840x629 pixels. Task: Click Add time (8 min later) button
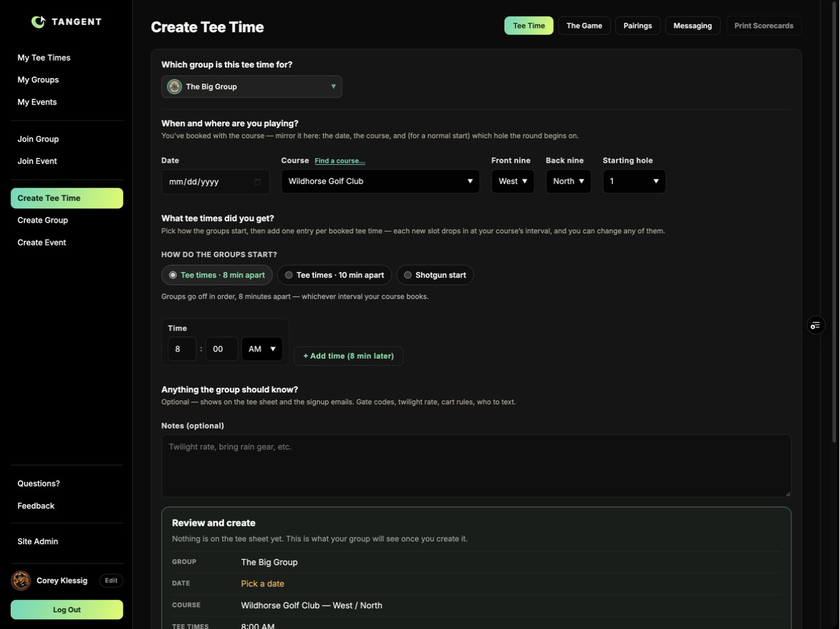(349, 356)
